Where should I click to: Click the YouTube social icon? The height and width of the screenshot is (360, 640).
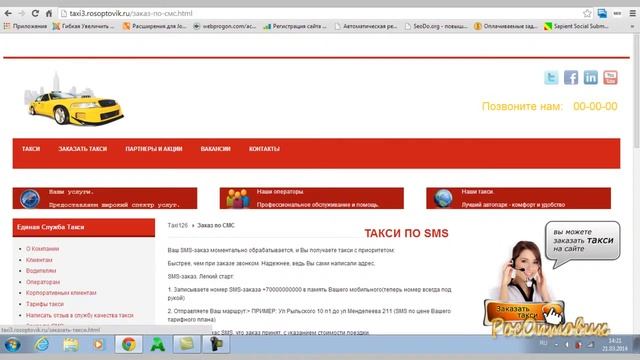(610, 77)
